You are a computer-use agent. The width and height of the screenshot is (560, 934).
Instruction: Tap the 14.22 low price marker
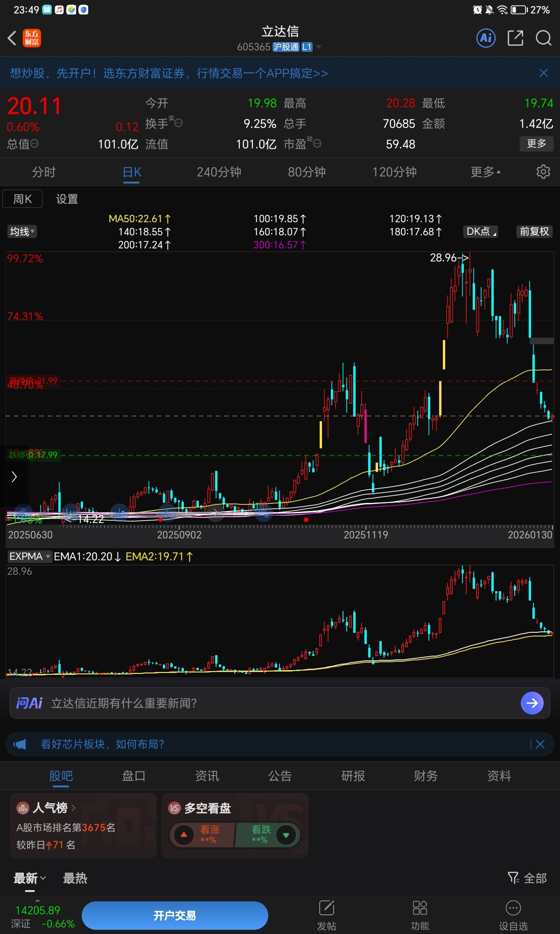(x=85, y=519)
